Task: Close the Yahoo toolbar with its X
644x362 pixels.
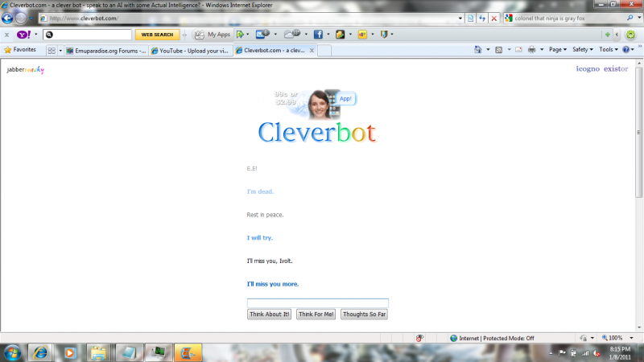Action: coord(6,35)
